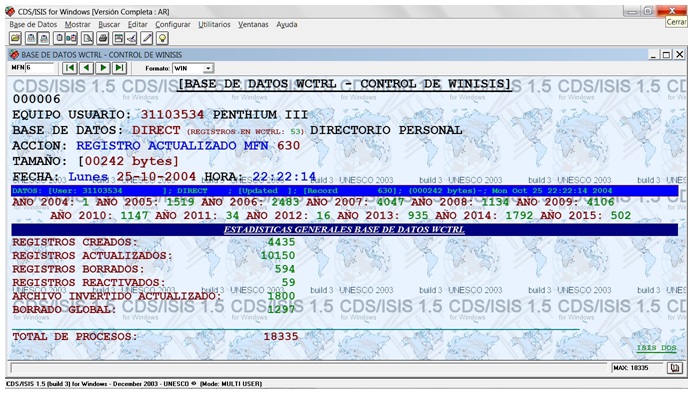Viewport: 695px width, 395px height.
Task: Click the signing pen toolbar icon
Action: (131, 39)
